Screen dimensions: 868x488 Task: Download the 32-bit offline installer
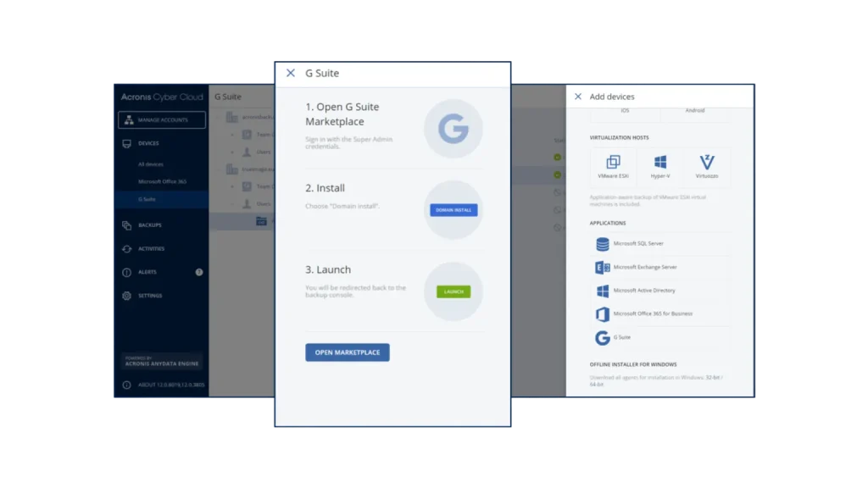pyautogui.click(x=712, y=377)
